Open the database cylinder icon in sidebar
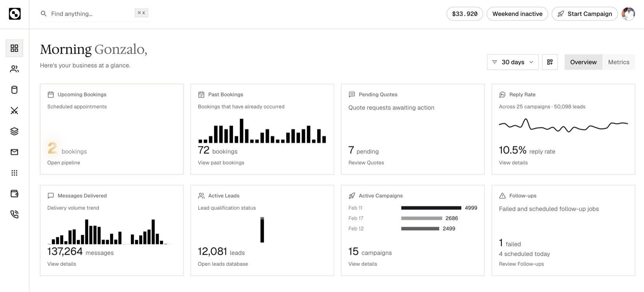Image resolution: width=644 pixels, height=292 pixels. tap(14, 90)
